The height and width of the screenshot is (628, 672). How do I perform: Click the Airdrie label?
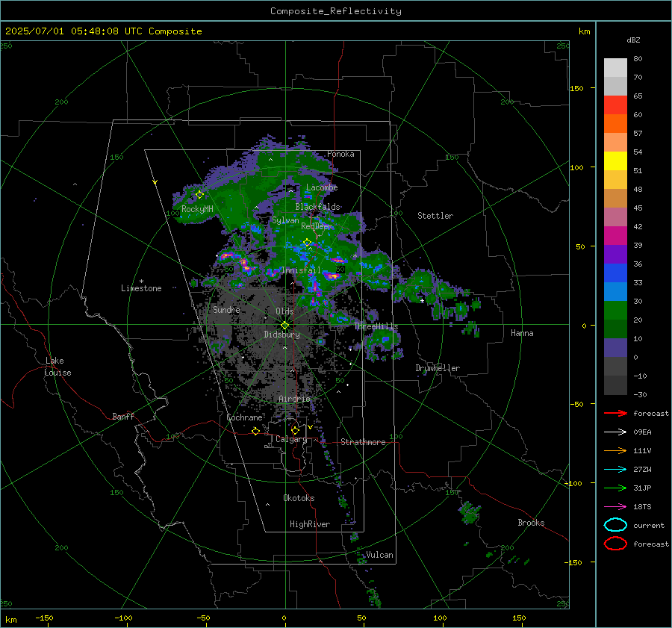coord(294,399)
